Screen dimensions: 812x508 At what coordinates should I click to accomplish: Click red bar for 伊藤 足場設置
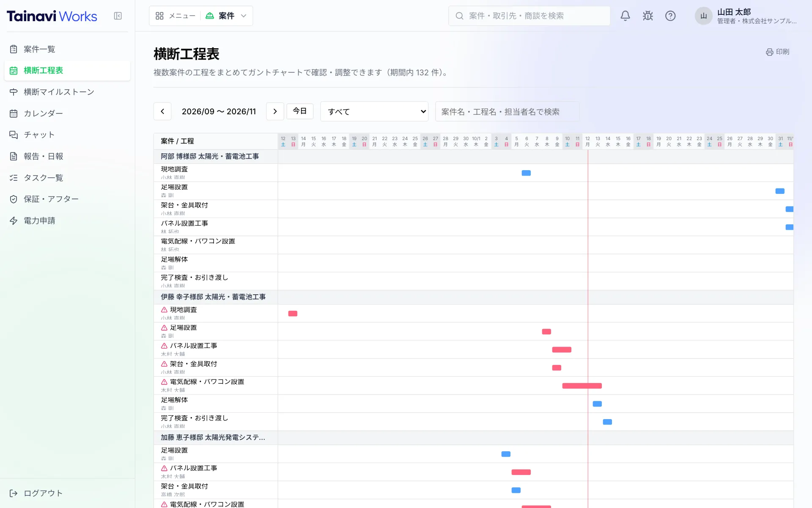[x=546, y=332]
